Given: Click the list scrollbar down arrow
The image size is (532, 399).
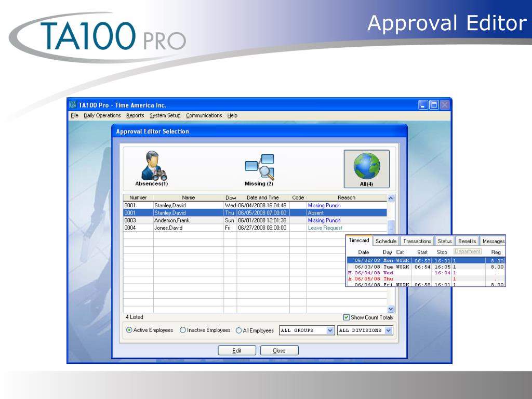Looking at the screenshot, I should click(391, 309).
